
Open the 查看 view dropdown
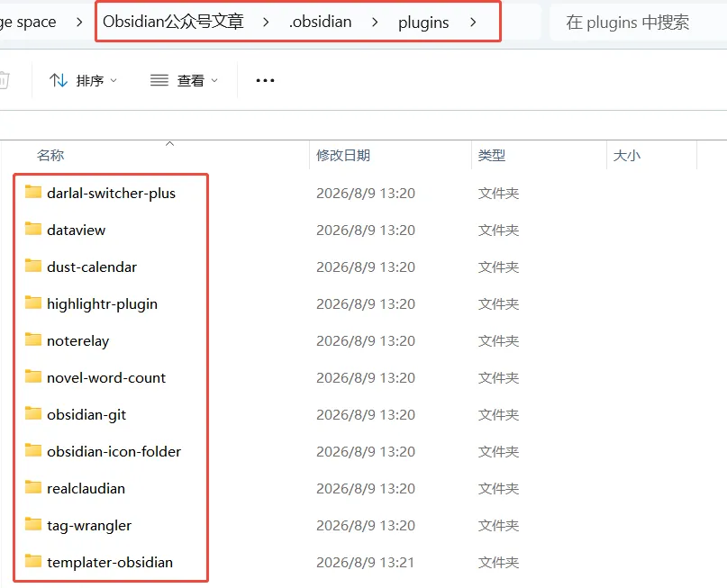(184, 81)
